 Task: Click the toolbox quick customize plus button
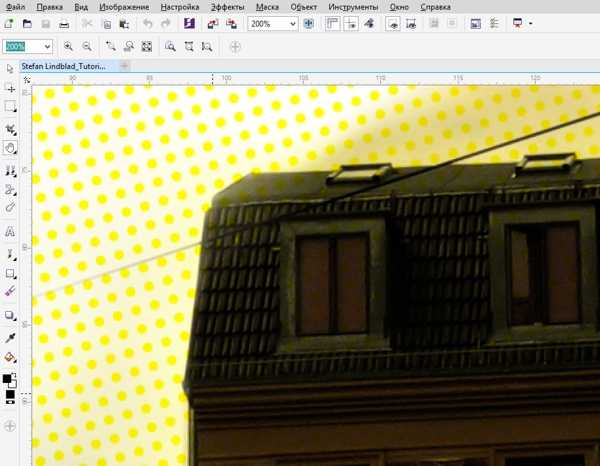pyautogui.click(x=10, y=425)
